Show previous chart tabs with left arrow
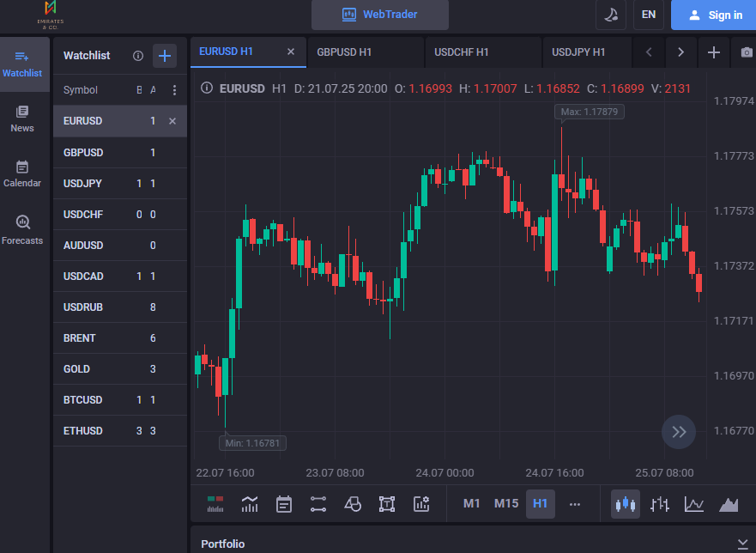The image size is (756, 553). click(649, 52)
